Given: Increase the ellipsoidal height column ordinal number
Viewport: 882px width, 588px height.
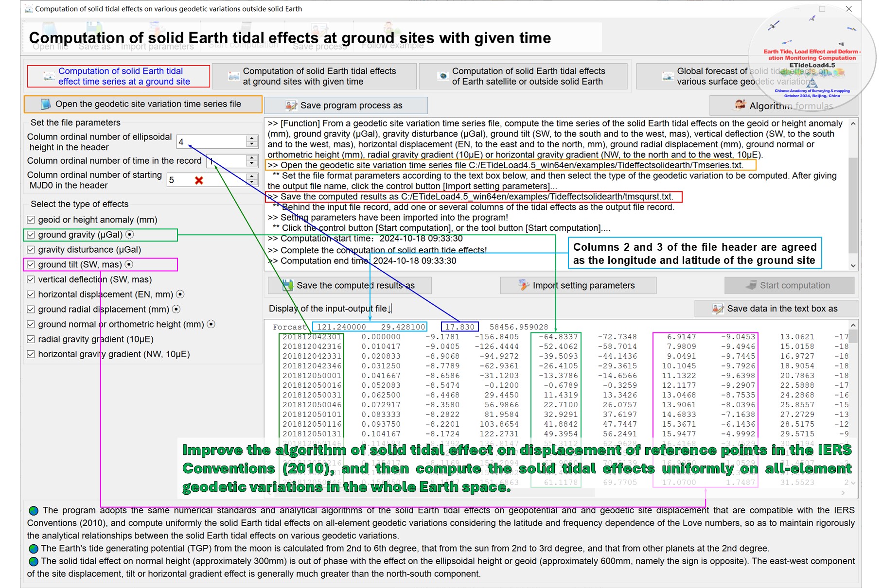Looking at the screenshot, I should (x=251, y=138).
